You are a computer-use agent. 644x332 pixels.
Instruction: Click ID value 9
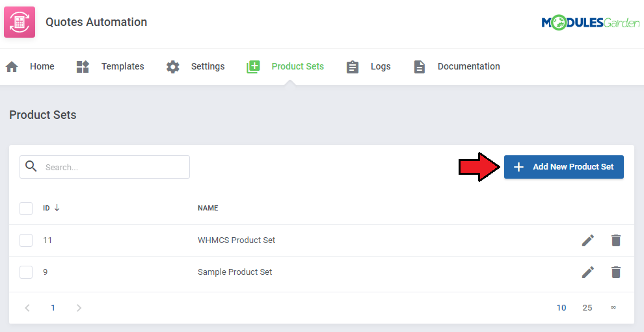45,272
